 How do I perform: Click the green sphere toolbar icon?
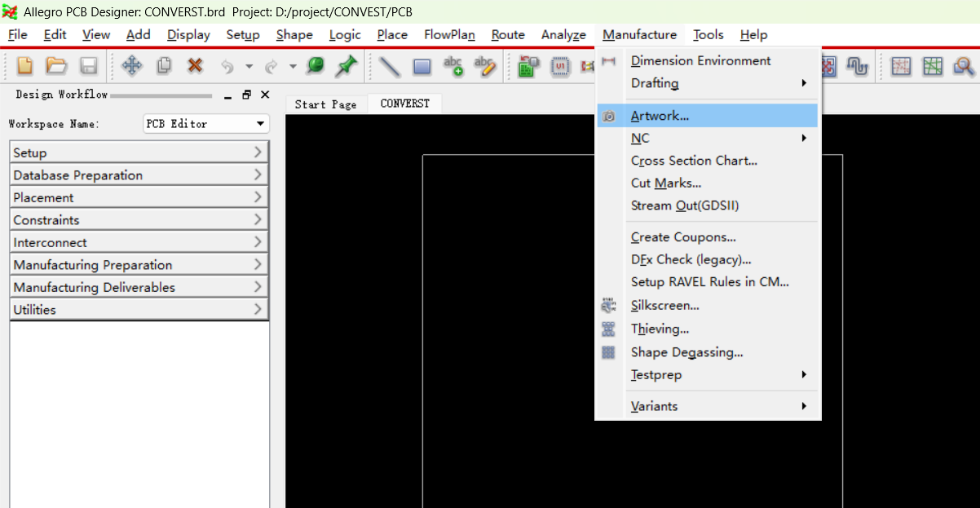pyautogui.click(x=315, y=66)
